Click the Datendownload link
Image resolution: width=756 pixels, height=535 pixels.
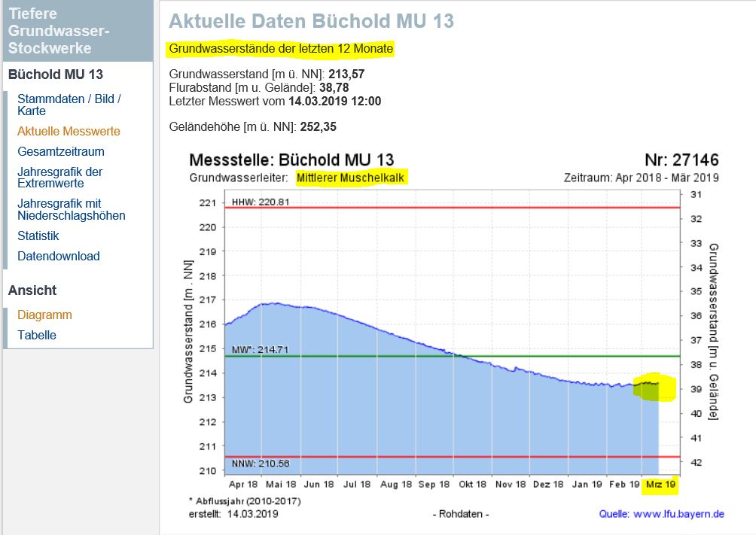58,256
